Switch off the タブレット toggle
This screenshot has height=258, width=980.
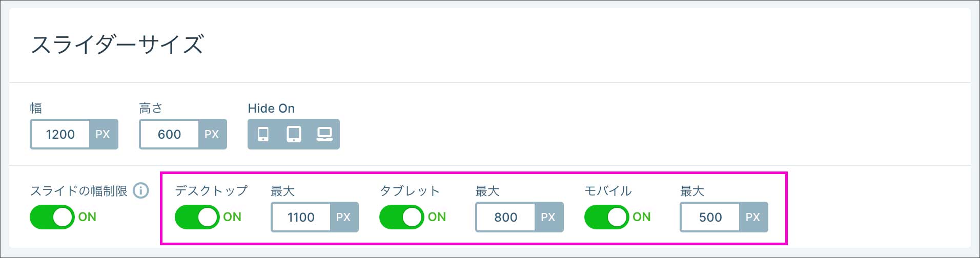coord(402,217)
